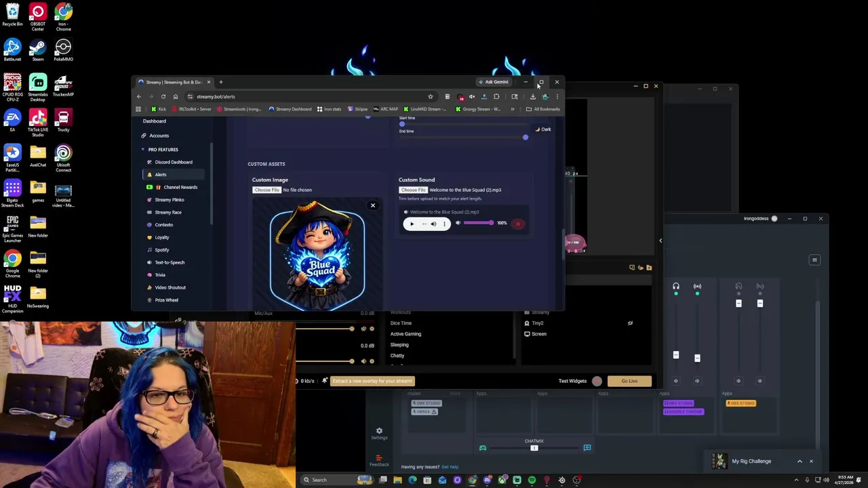
Task: Open Accounts in Streamy sidebar
Action: pyautogui.click(x=155, y=136)
